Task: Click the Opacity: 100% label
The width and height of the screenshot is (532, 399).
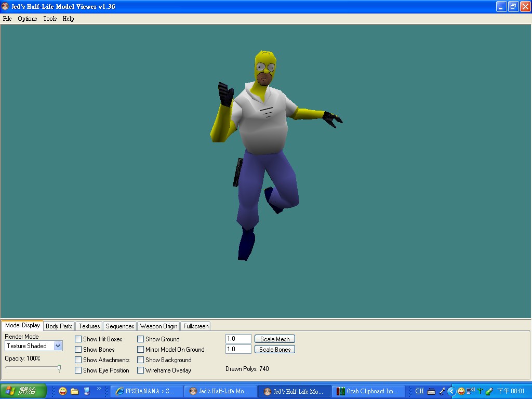Action: [x=22, y=358]
